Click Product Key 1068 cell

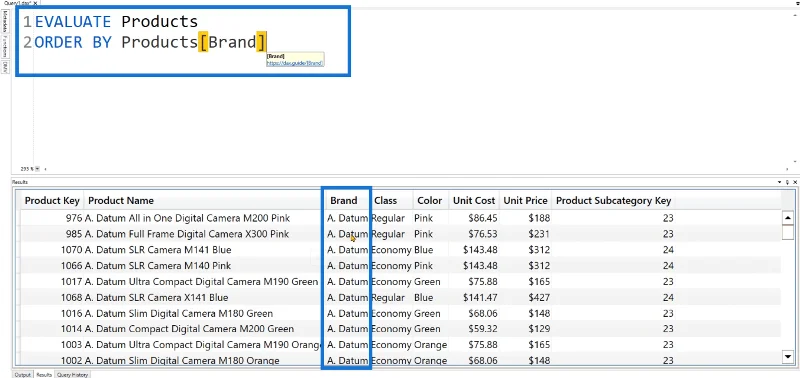coord(52,297)
